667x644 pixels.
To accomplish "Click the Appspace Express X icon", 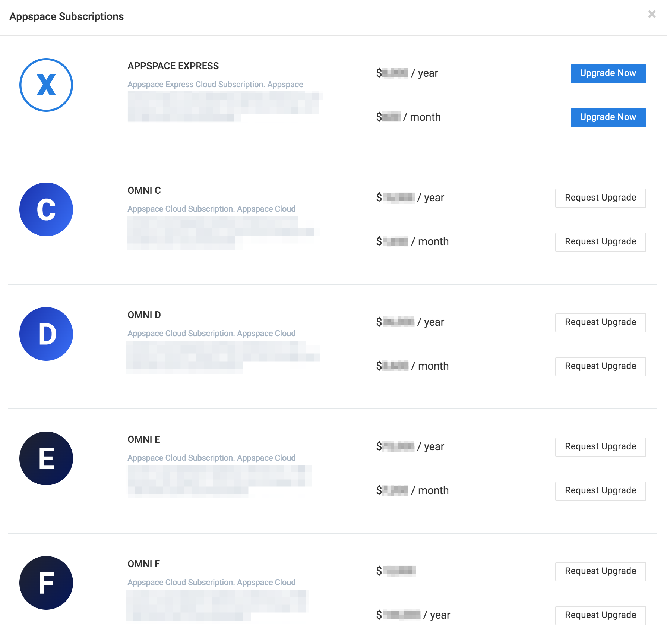I will pos(46,85).
